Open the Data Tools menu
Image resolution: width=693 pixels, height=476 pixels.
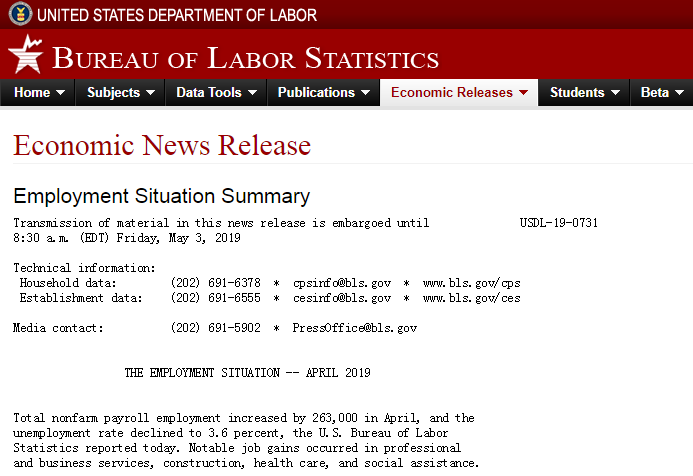point(216,92)
